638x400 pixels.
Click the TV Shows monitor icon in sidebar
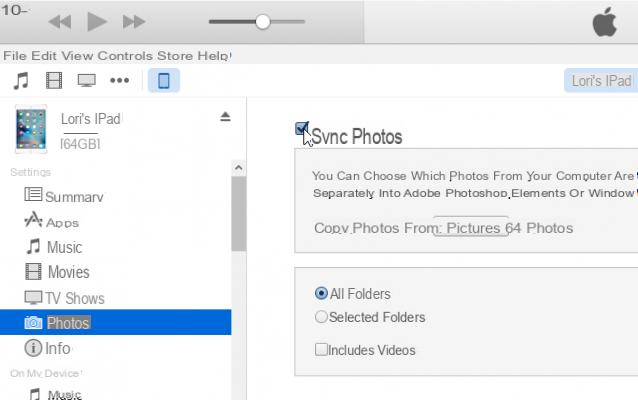coord(33,297)
